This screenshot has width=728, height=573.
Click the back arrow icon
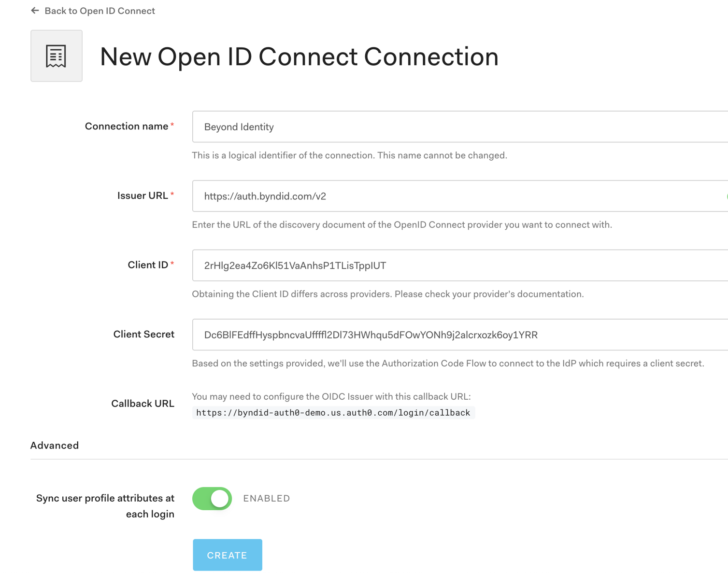click(x=35, y=11)
